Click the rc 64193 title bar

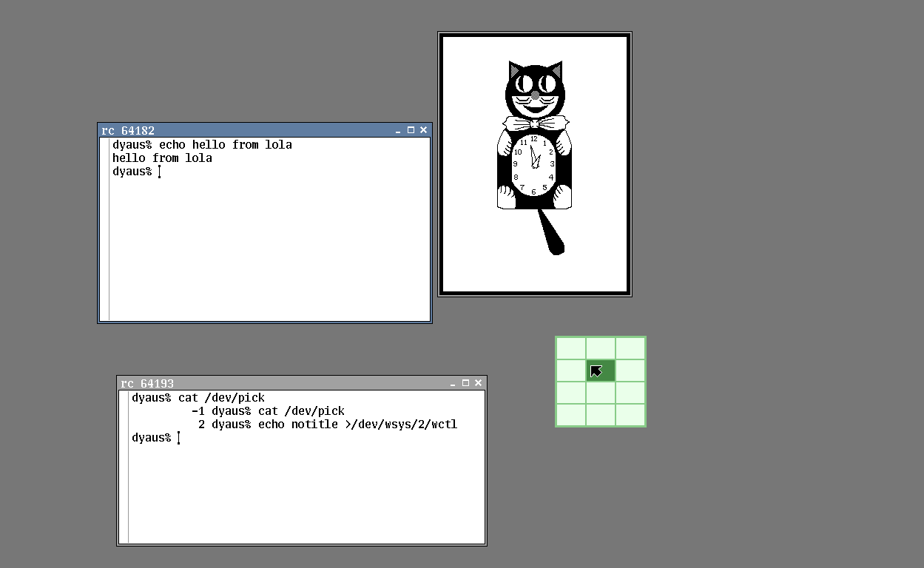[x=302, y=383]
